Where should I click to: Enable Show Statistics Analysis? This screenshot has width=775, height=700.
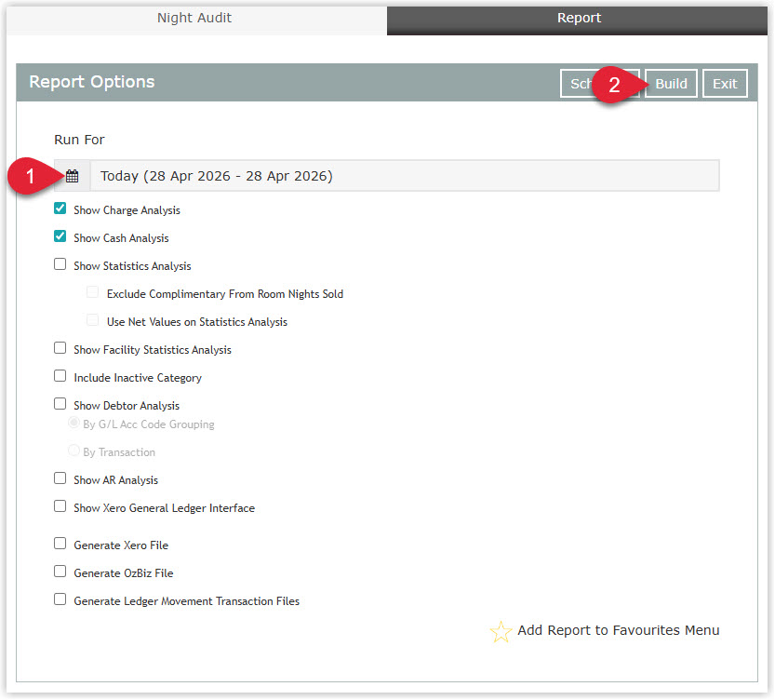click(x=60, y=264)
